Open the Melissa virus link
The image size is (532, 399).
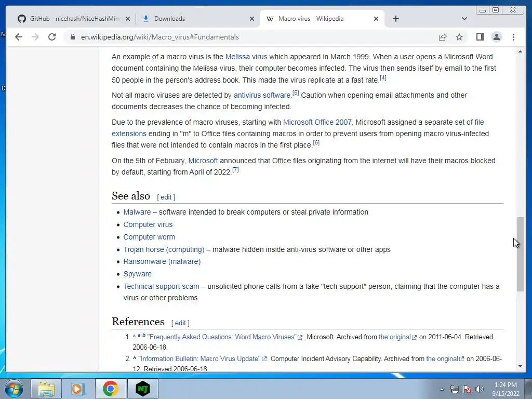click(246, 57)
